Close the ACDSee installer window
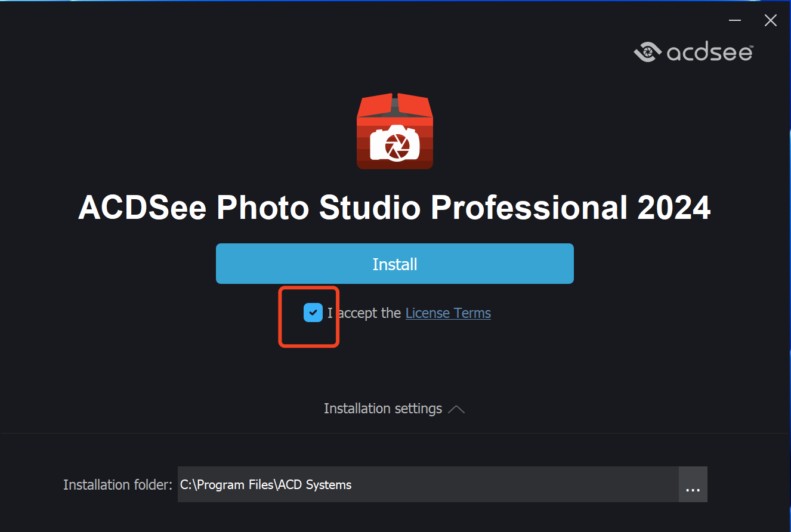This screenshot has width=791, height=532. coord(770,20)
